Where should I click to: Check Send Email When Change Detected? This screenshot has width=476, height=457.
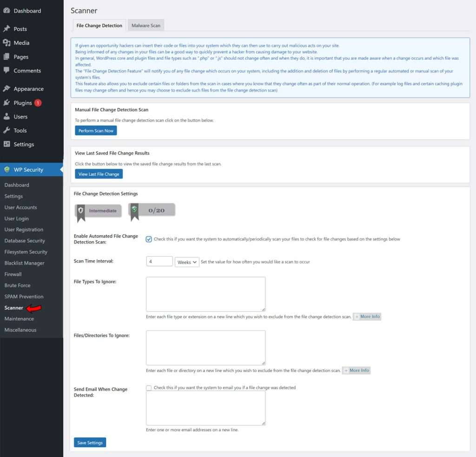pyautogui.click(x=149, y=388)
